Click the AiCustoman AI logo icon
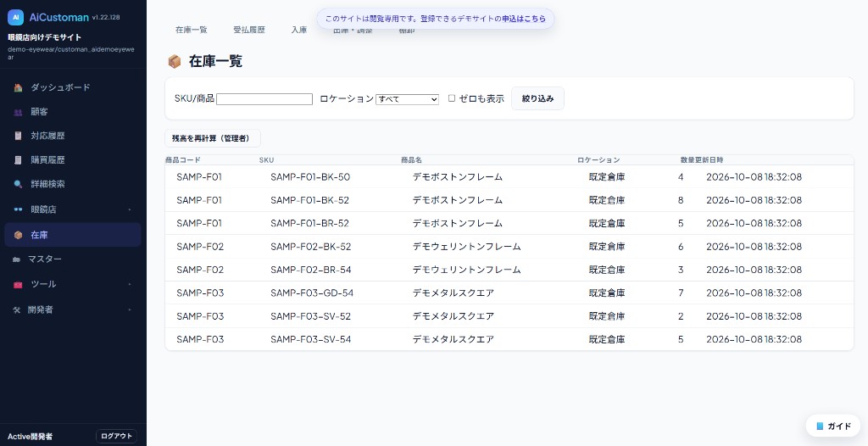The width and height of the screenshot is (868, 446). [x=15, y=17]
